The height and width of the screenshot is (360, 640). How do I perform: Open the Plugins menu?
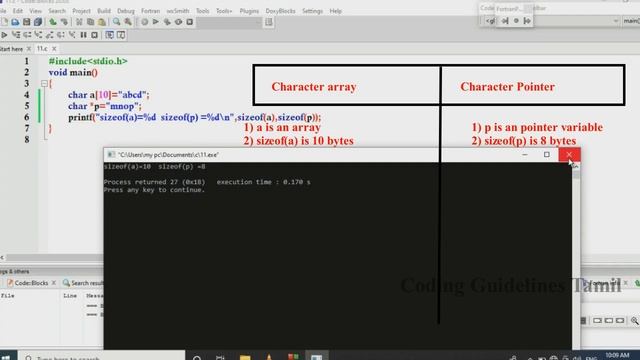pyautogui.click(x=249, y=11)
